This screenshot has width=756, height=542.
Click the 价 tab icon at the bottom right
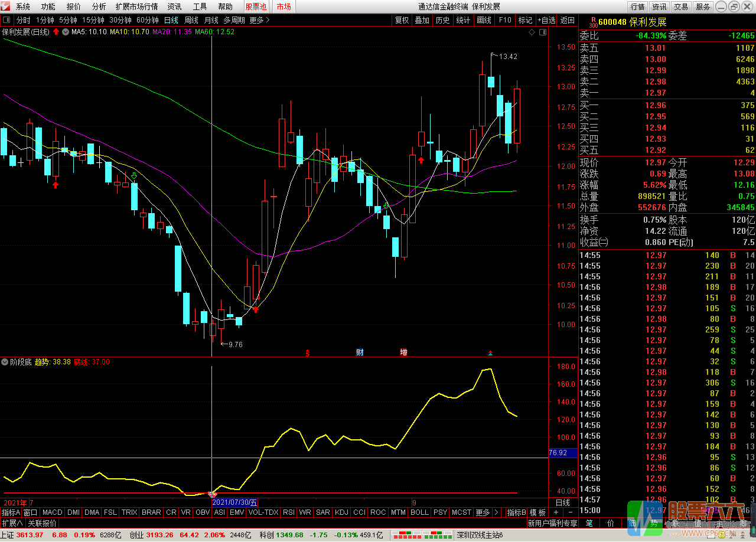[611, 523]
